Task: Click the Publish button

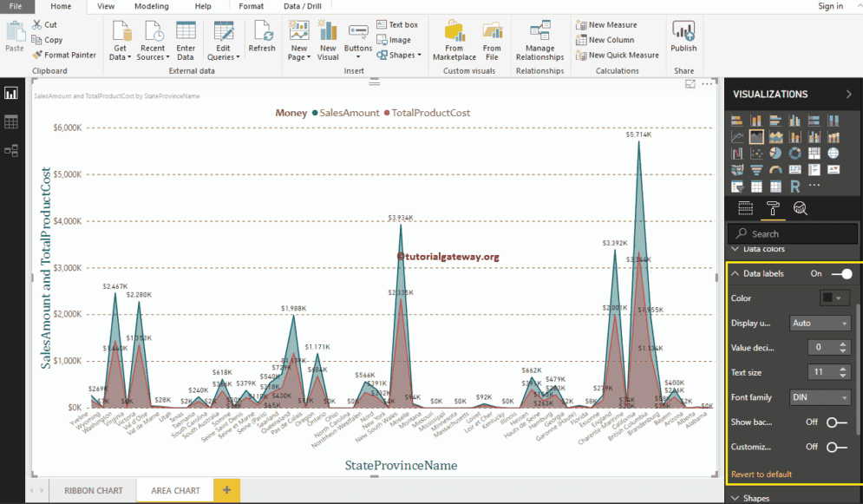Action: click(x=683, y=36)
